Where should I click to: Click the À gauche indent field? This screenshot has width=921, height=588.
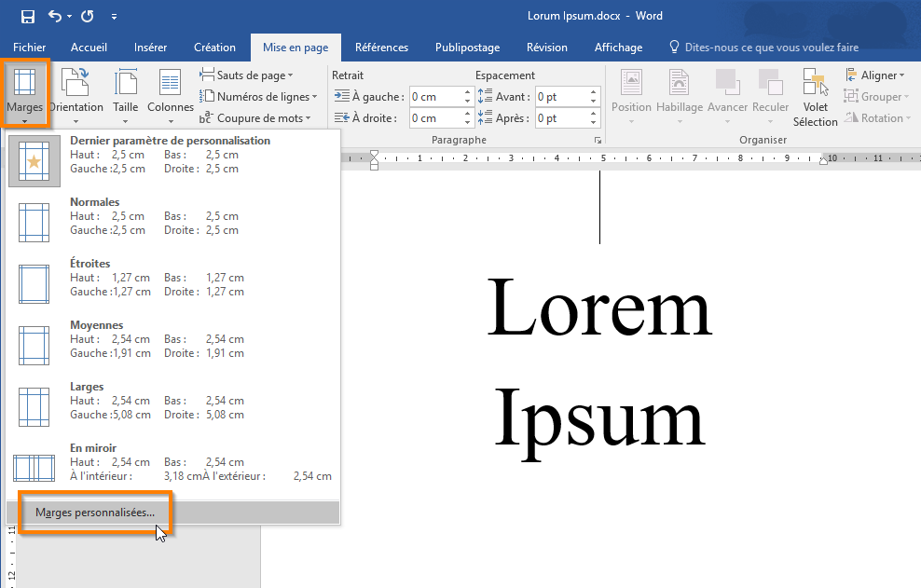pyautogui.click(x=436, y=97)
